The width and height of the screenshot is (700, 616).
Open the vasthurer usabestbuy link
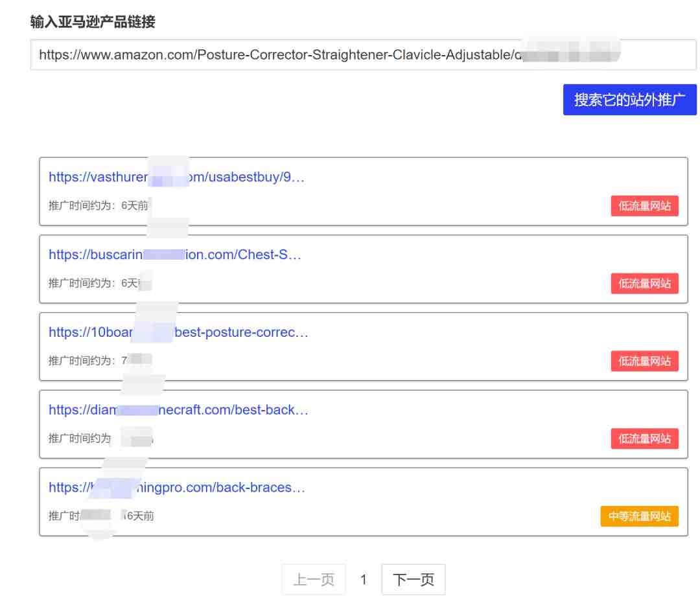tap(176, 177)
